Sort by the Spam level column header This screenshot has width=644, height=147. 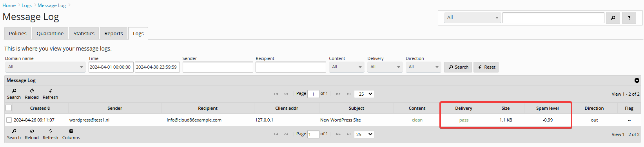pos(548,108)
